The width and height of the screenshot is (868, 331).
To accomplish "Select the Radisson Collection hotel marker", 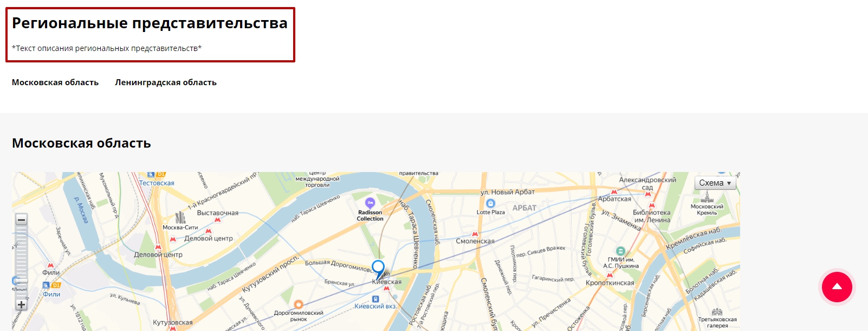I will 370,203.
